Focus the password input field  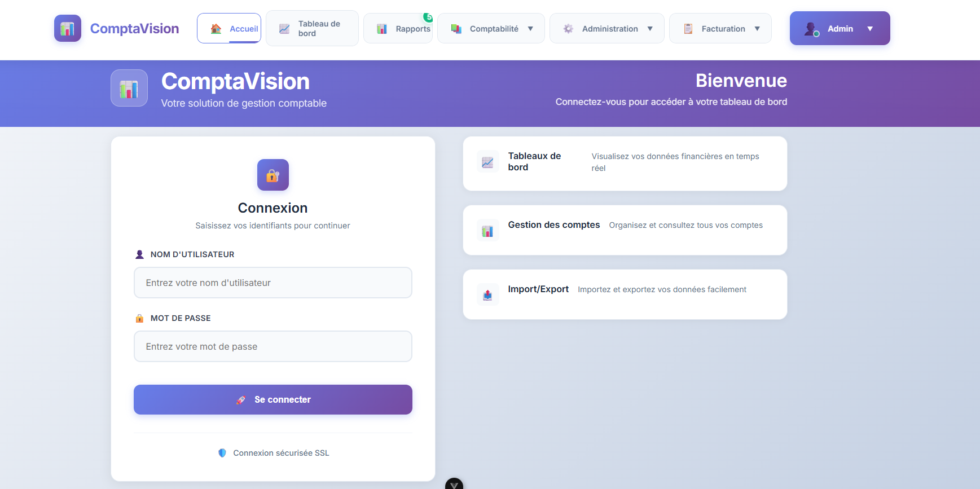pyautogui.click(x=273, y=346)
